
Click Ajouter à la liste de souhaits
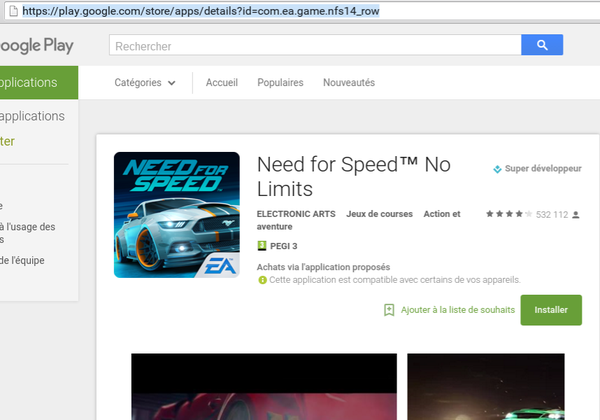(458, 310)
